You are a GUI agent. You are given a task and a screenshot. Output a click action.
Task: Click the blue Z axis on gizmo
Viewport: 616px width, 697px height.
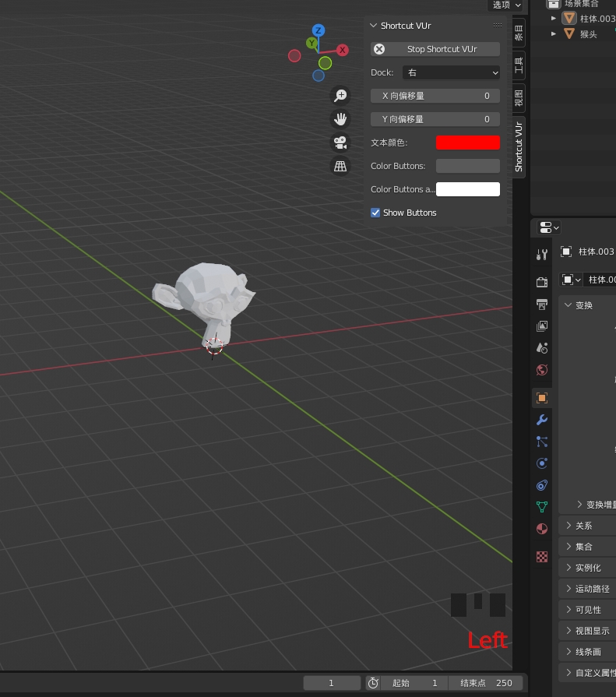pyautogui.click(x=319, y=30)
